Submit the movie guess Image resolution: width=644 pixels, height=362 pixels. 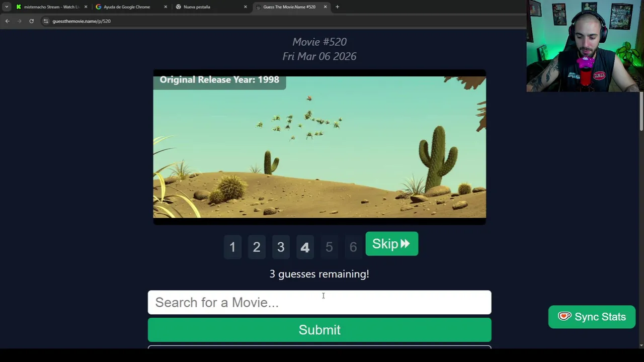pyautogui.click(x=319, y=330)
